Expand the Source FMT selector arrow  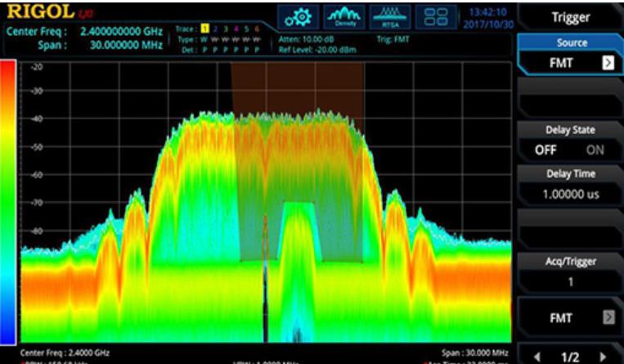607,63
